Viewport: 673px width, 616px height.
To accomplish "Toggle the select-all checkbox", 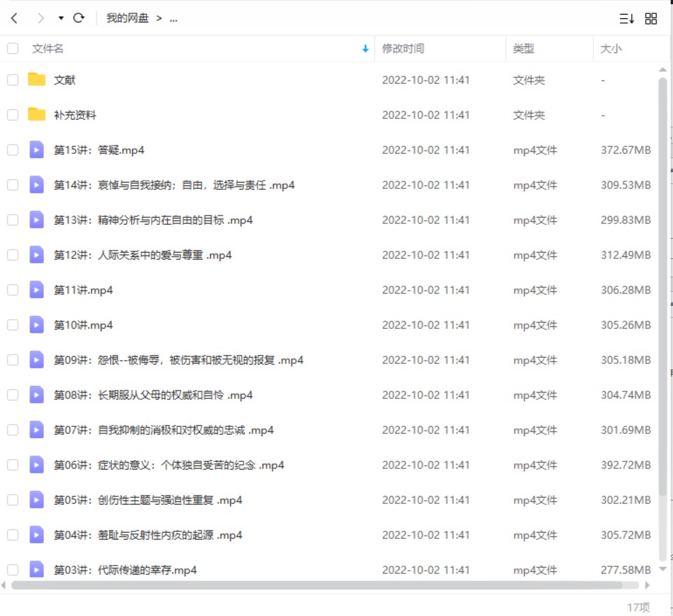I will pos(13,48).
